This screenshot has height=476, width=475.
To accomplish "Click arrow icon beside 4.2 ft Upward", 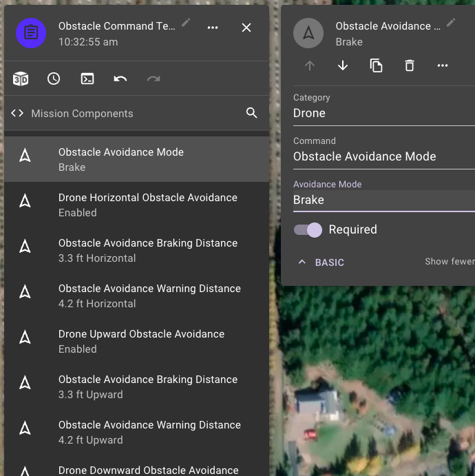I will click(25, 428).
